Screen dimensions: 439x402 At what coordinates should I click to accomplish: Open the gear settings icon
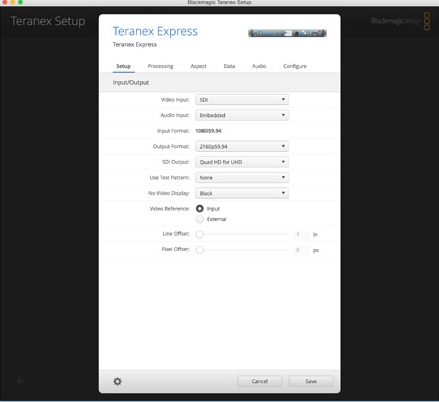(117, 381)
